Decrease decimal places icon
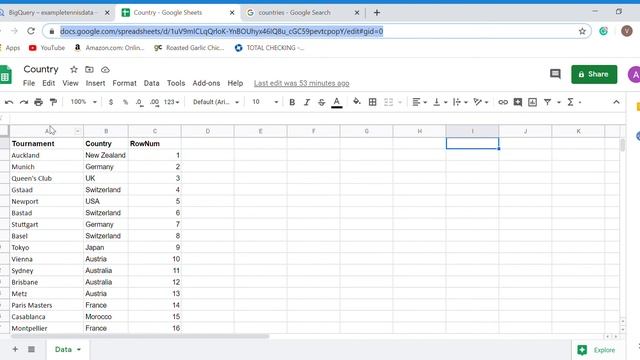This screenshot has height=360, width=640. point(140,102)
